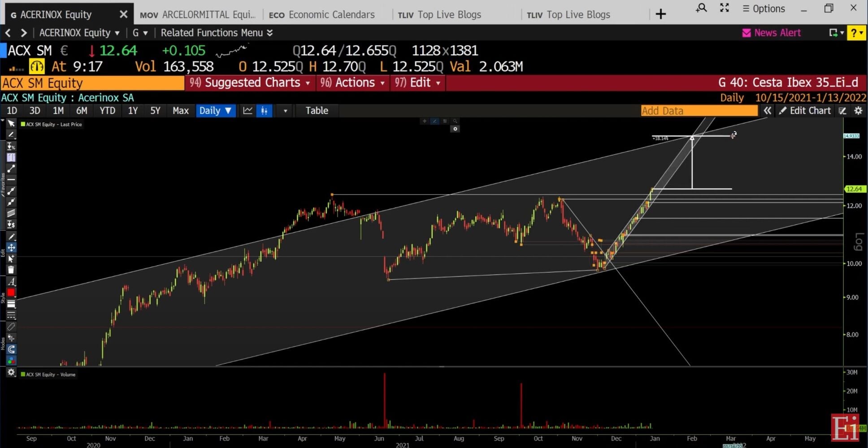The height and width of the screenshot is (448, 868).
Task: Set chart range to 5Y
Action: point(155,111)
